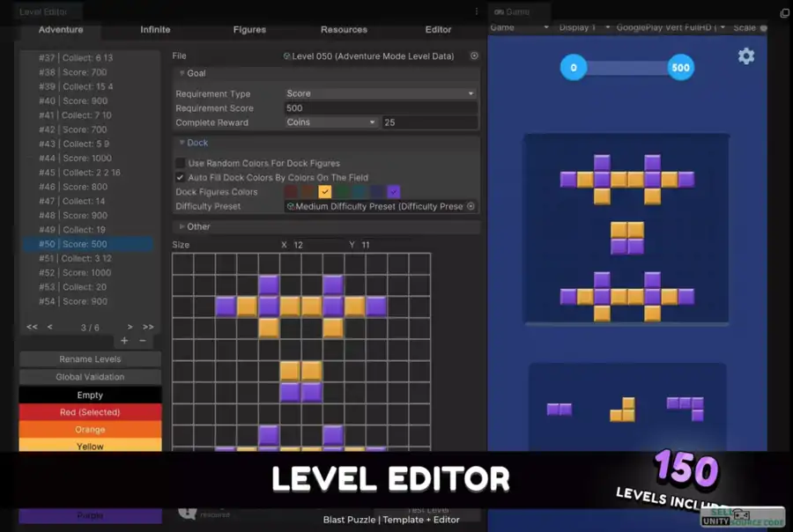The image size is (793, 532).
Task: Click the Rename Levels button
Action: (91, 359)
